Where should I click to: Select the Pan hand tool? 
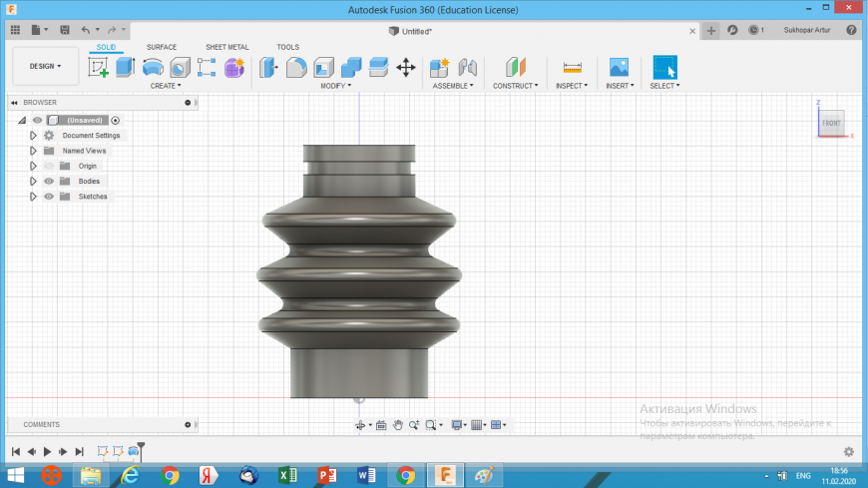click(397, 425)
